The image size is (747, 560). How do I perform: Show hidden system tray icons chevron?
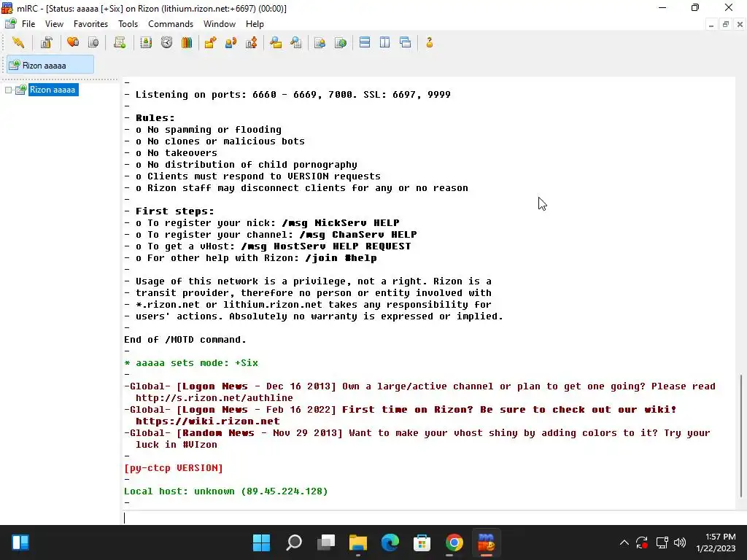click(624, 542)
